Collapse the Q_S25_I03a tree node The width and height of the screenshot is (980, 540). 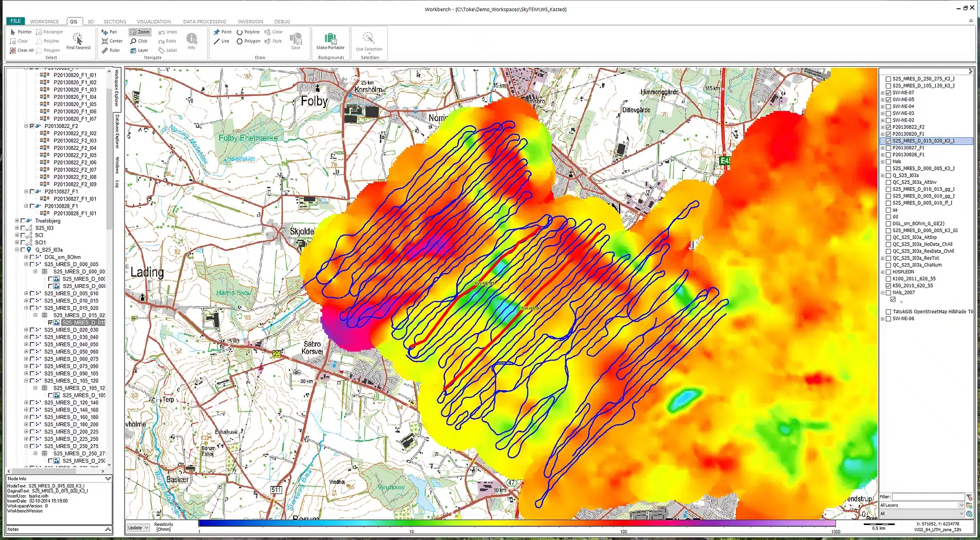click(17, 250)
